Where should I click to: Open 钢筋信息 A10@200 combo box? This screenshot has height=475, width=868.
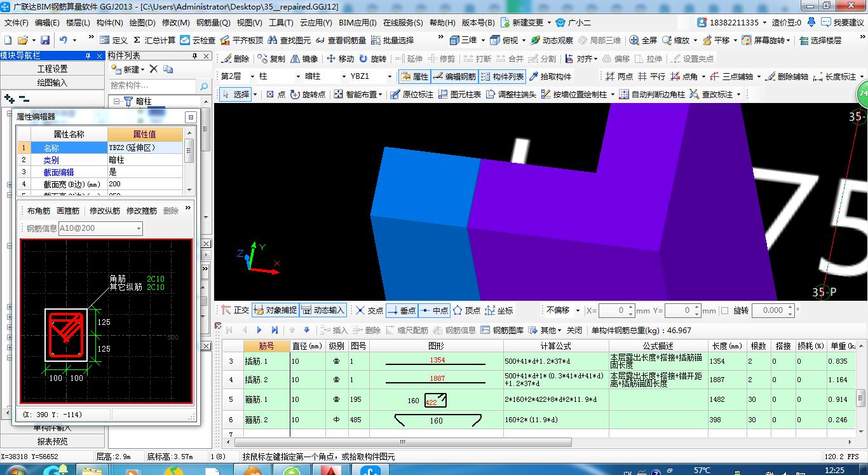tap(100, 228)
